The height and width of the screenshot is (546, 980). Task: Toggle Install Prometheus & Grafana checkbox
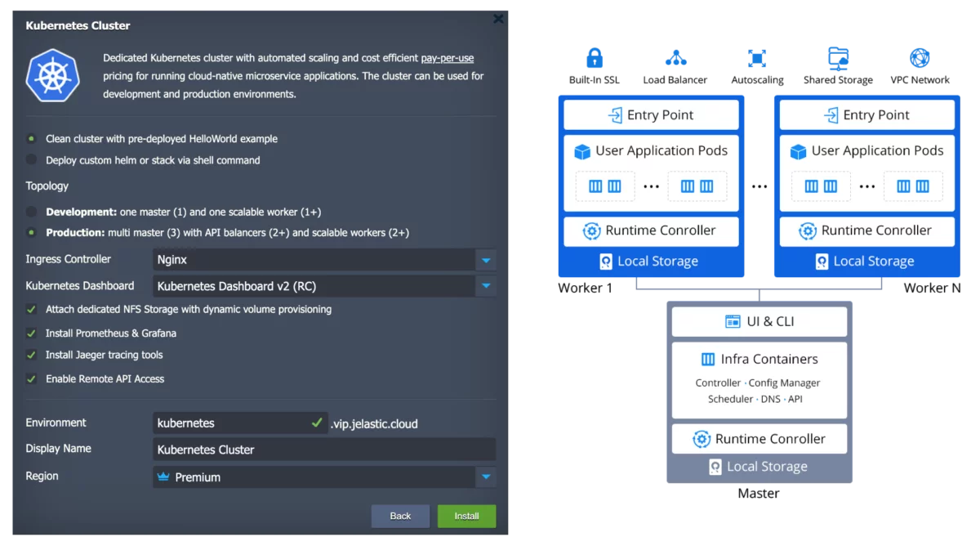[32, 333]
